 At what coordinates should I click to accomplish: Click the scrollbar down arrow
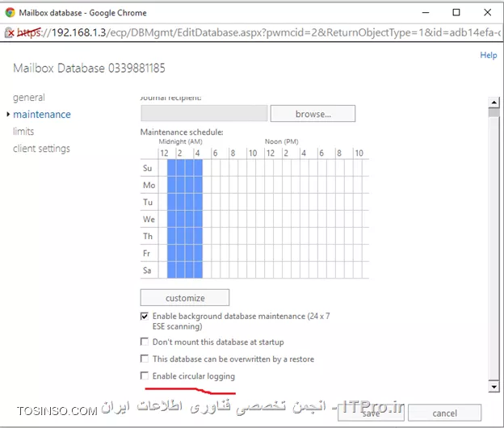[x=494, y=387]
